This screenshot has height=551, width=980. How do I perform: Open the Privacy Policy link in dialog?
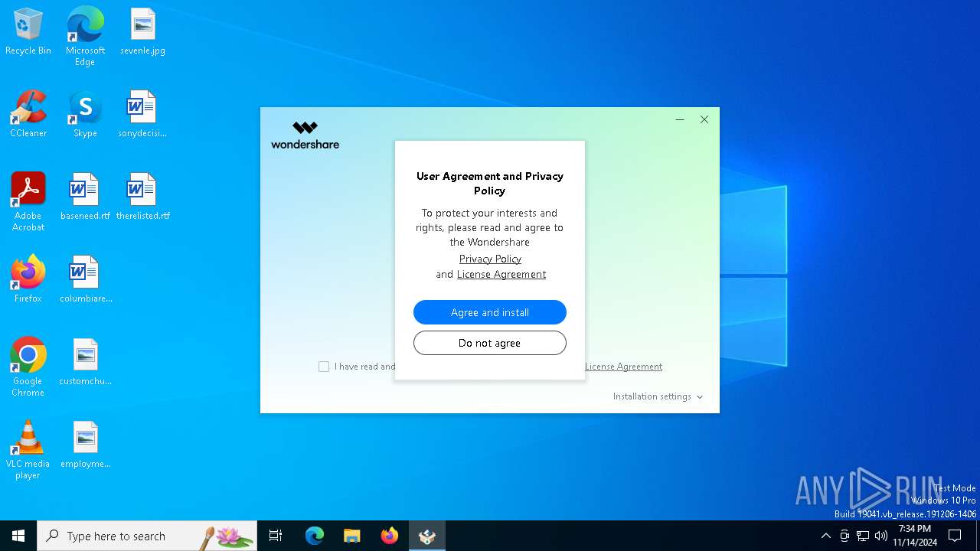tap(490, 259)
